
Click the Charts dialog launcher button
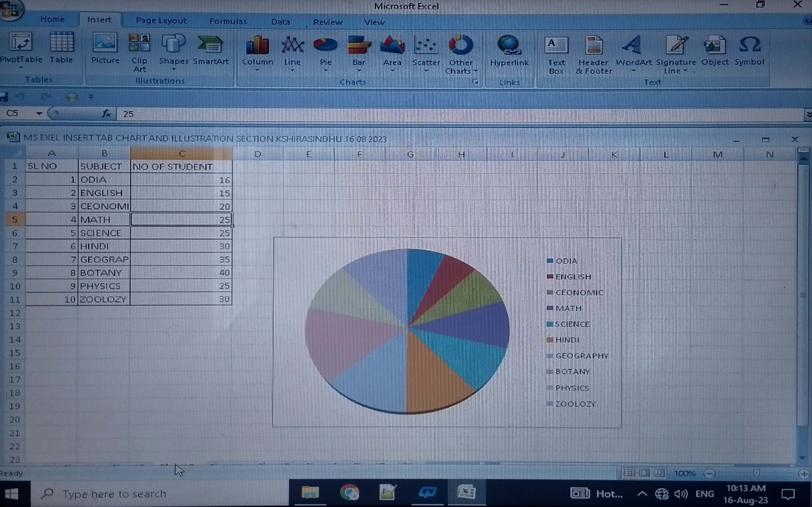(x=475, y=82)
